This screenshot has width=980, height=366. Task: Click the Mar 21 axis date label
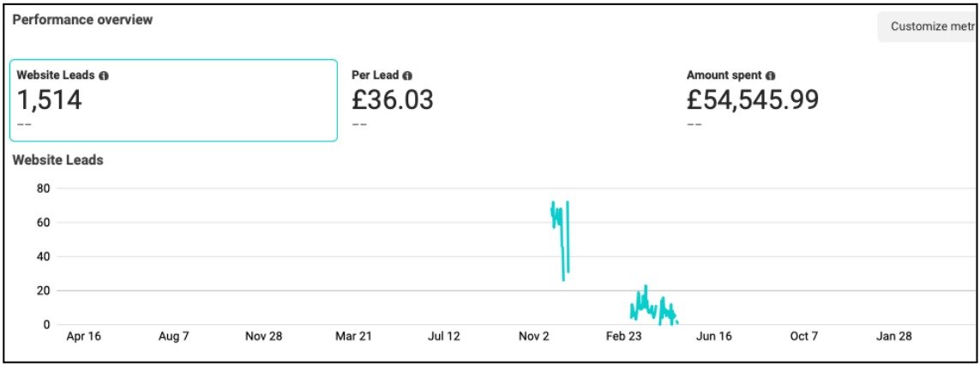click(353, 337)
